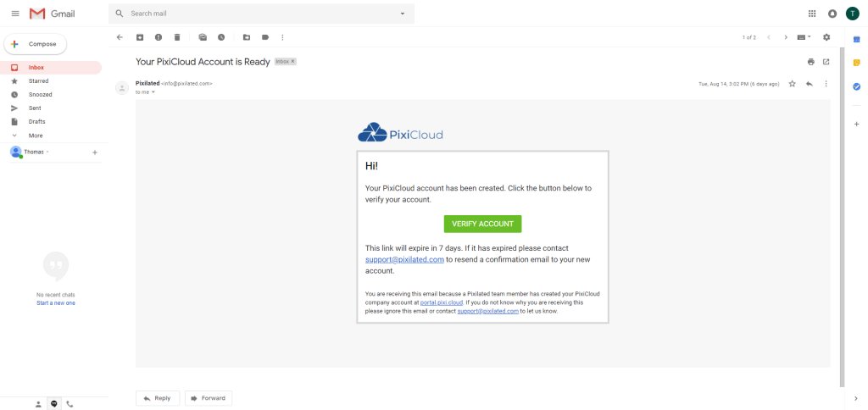Open email in new window

826,62
